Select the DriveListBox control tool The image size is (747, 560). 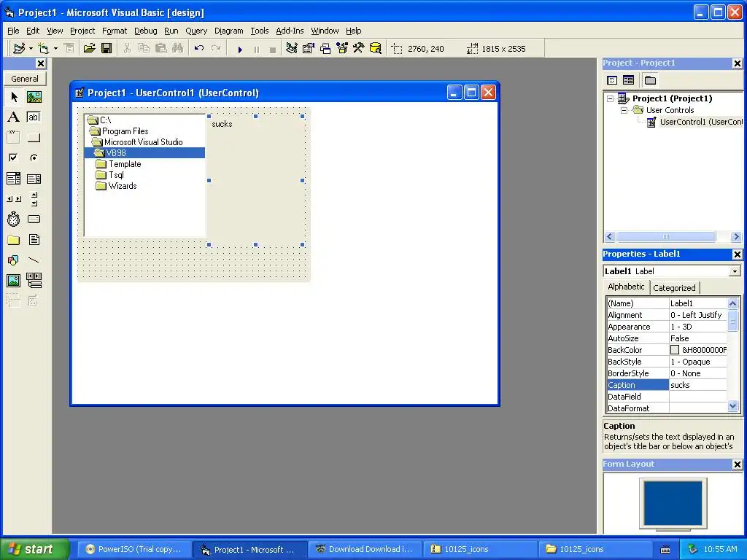34,219
